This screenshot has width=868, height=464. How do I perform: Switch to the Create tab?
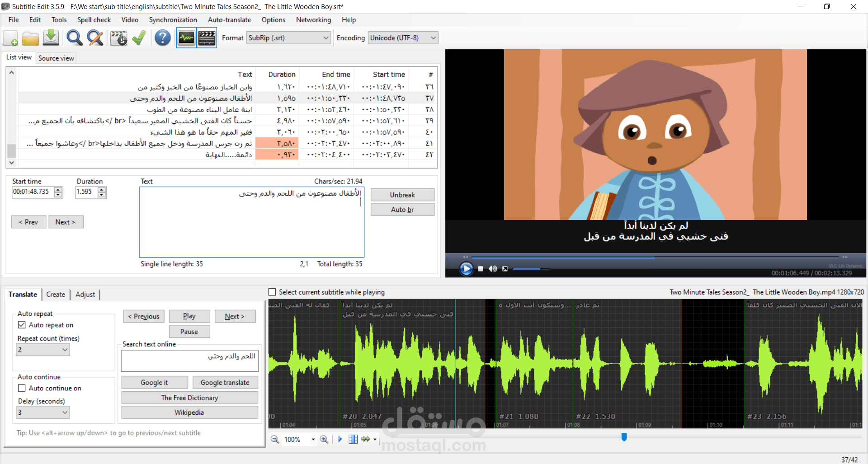pos(56,294)
